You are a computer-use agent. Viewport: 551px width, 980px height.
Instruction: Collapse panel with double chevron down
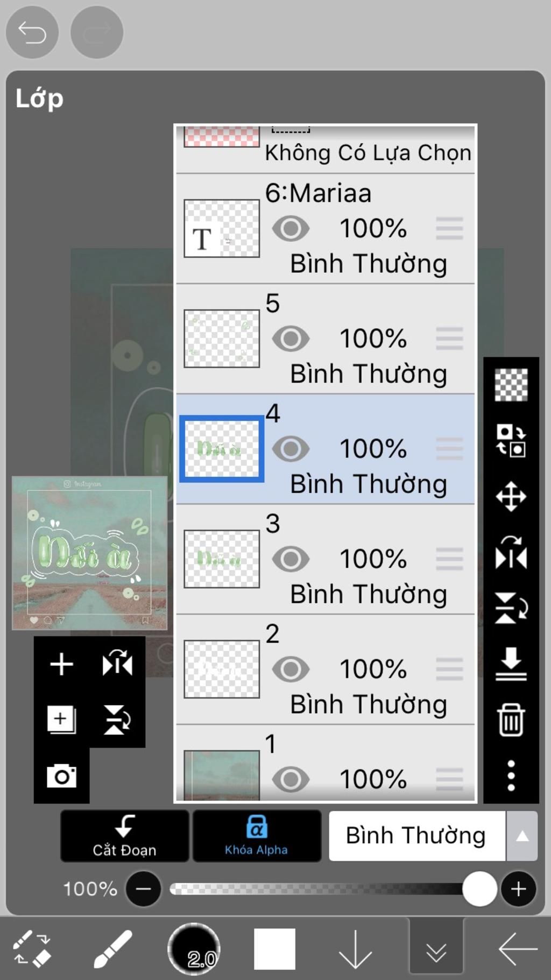coord(436,948)
